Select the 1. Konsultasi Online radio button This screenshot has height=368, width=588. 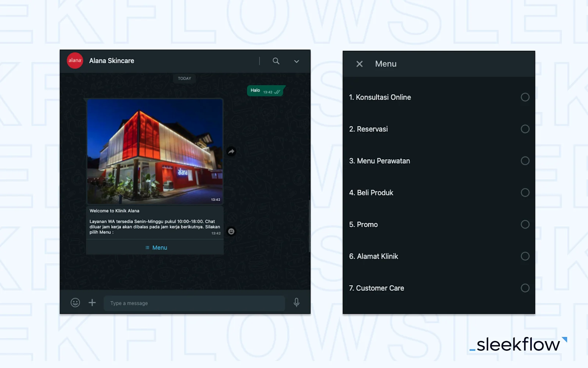[525, 97]
